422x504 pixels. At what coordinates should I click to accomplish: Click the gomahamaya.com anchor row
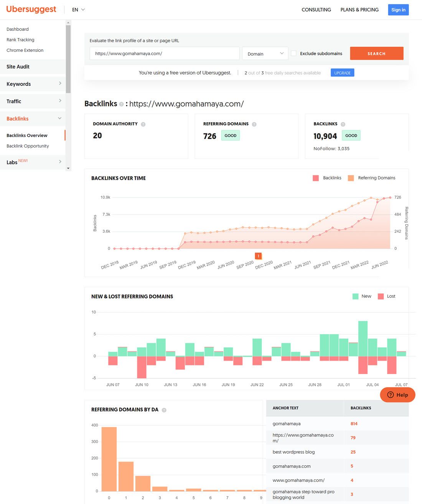click(337, 466)
